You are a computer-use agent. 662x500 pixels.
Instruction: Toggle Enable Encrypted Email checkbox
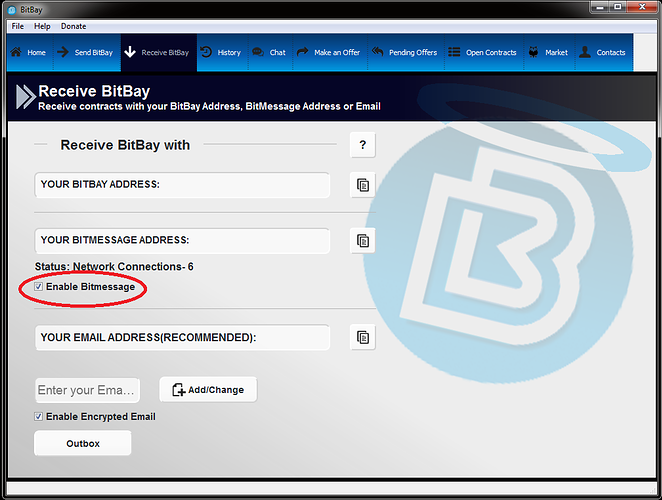click(38, 417)
